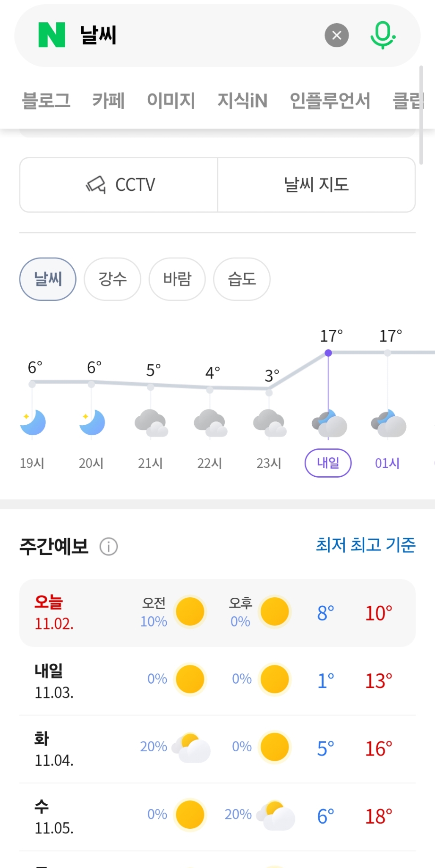Open the 블로그 tab
This screenshot has width=435, height=868.
tap(46, 101)
